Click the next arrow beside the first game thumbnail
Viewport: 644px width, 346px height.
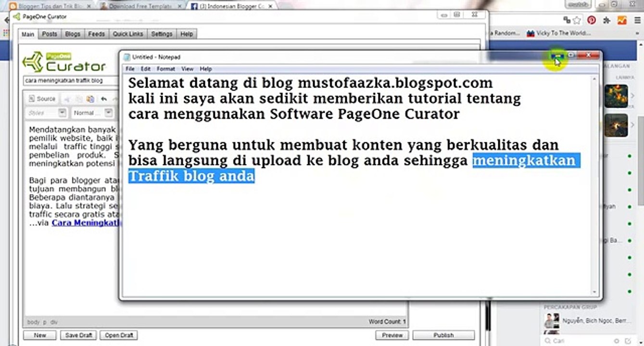coord(633,96)
